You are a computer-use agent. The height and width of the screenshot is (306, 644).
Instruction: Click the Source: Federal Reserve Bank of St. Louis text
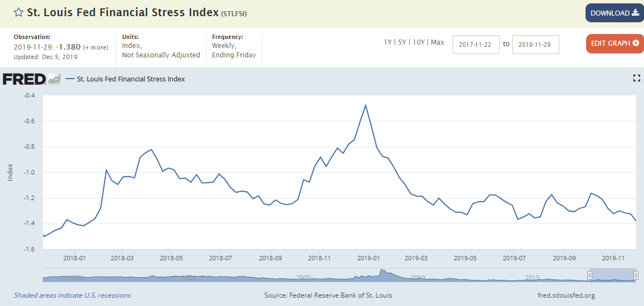click(328, 295)
